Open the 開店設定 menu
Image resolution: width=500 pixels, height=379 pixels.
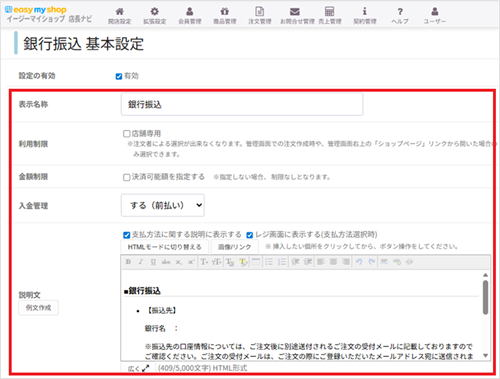tap(119, 16)
